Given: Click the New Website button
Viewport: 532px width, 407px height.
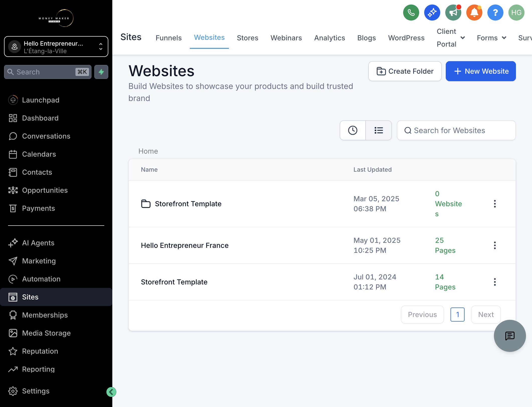Looking at the screenshot, I should point(481,71).
